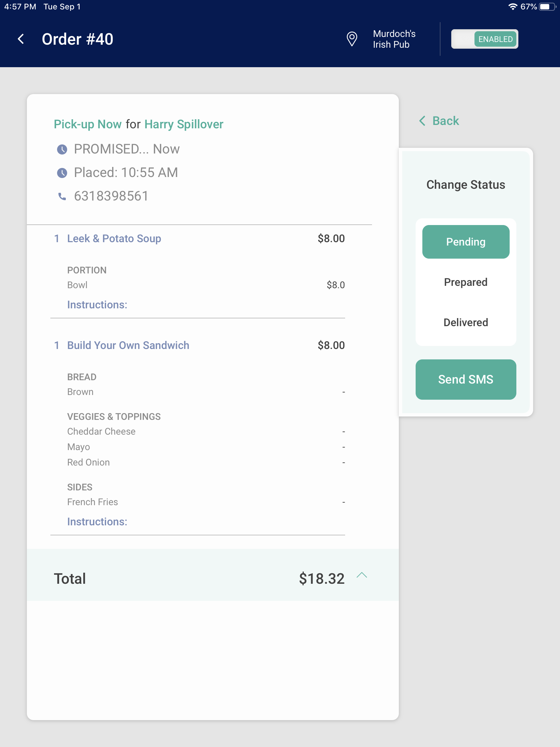Mark the order as Delivered
The height and width of the screenshot is (747, 560).
465,322
